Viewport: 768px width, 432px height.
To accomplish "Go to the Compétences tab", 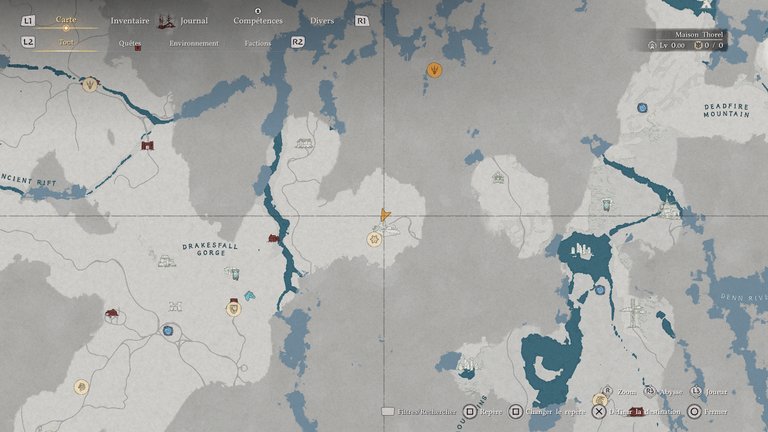I will coord(258,21).
